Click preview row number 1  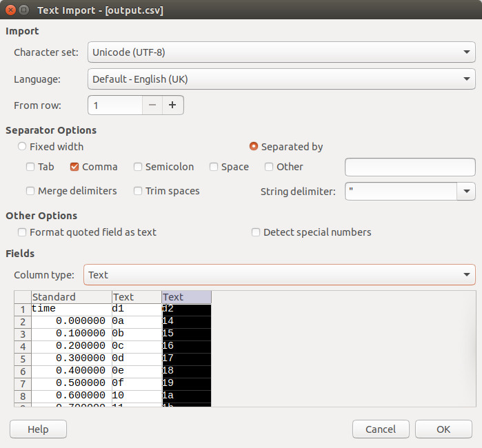[23, 309]
